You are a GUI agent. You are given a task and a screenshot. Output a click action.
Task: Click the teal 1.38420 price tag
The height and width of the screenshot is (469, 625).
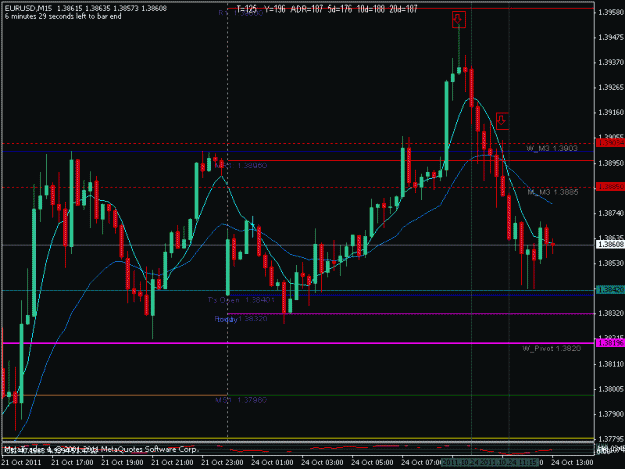coord(610,290)
